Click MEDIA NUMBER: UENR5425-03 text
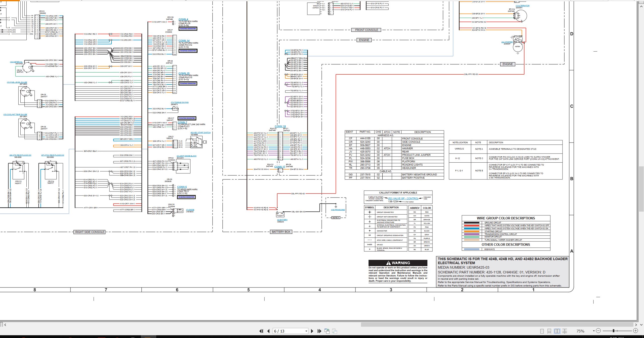This screenshot has height=338, width=644. [463, 268]
